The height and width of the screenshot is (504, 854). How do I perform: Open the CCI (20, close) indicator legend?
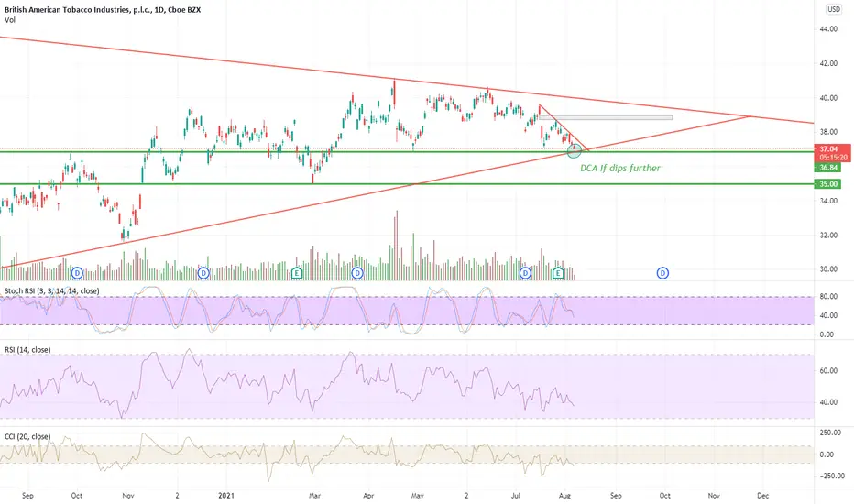pos(27,436)
